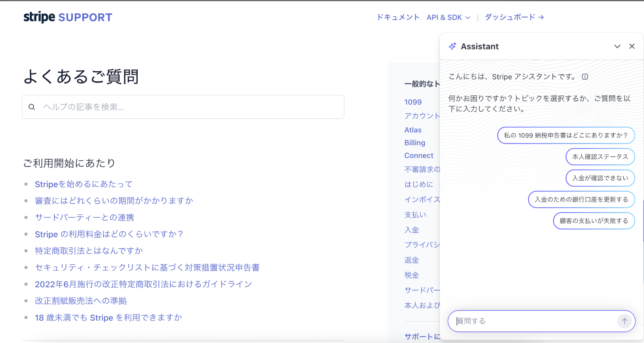The image size is (644, 343).
Task: Open the Billing topic in sidebar
Action: [x=415, y=143]
